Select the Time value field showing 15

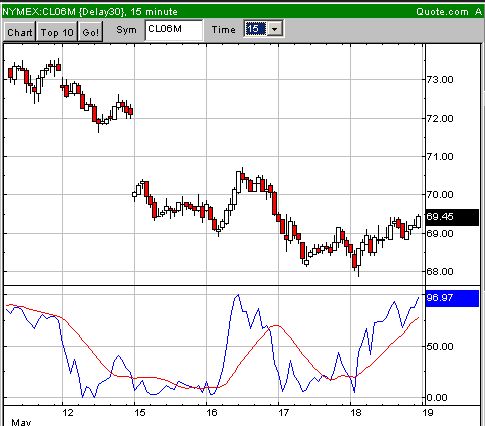pyautogui.click(x=255, y=29)
